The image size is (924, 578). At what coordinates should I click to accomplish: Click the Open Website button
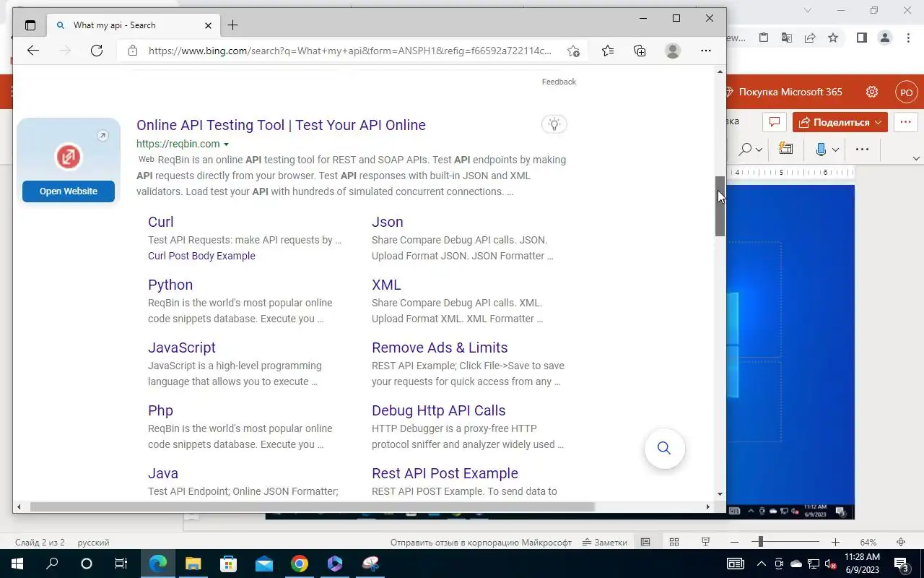coord(69,191)
